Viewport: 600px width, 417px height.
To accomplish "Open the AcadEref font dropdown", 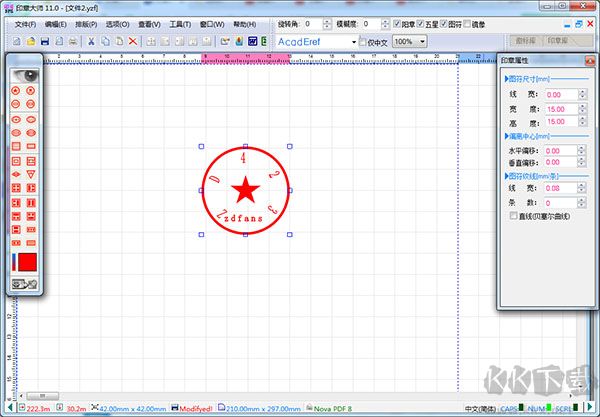I will click(x=352, y=41).
